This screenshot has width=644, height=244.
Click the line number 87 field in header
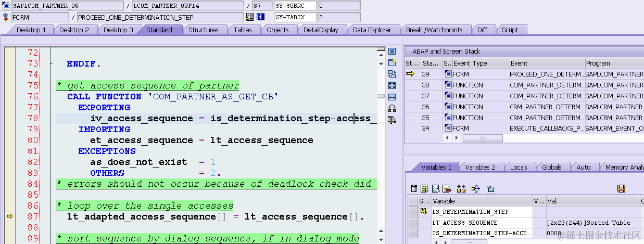coord(262,6)
